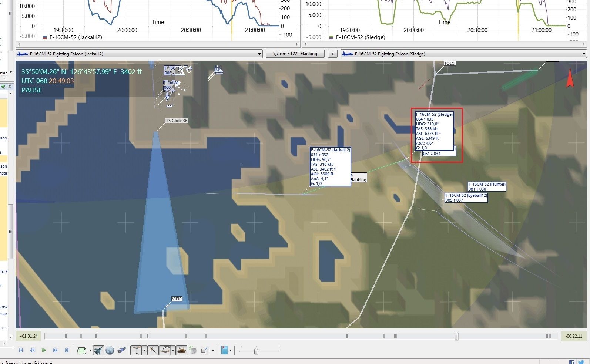Toggle the aircraft labels icon
590x364 pixels.
tap(165, 350)
